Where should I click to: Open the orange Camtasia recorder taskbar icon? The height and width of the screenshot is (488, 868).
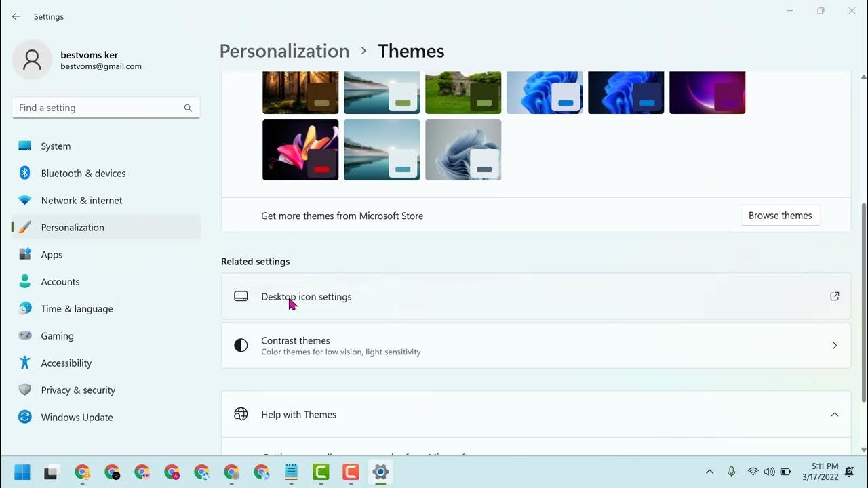pyautogui.click(x=351, y=472)
